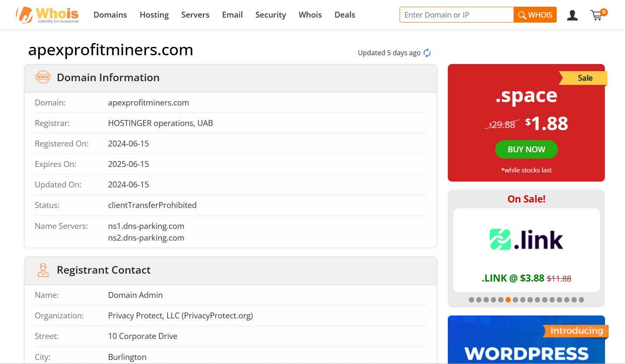
Task: Open the Domains menu
Action: [x=110, y=15]
